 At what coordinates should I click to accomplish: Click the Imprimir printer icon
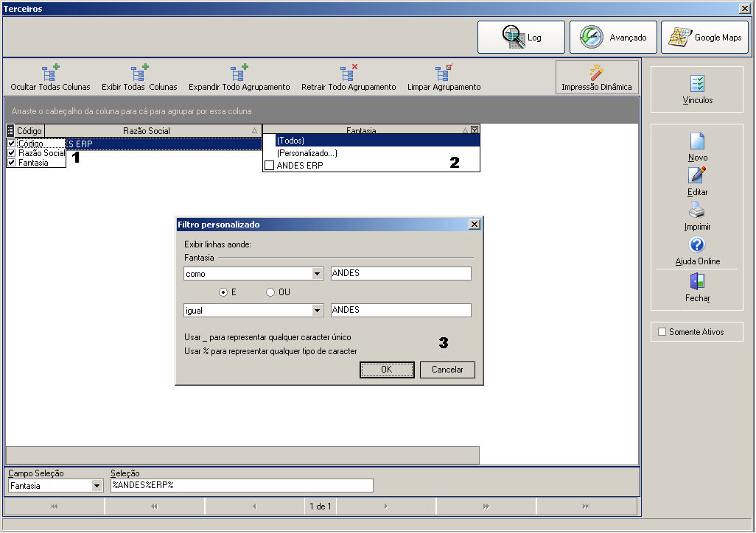tap(697, 210)
